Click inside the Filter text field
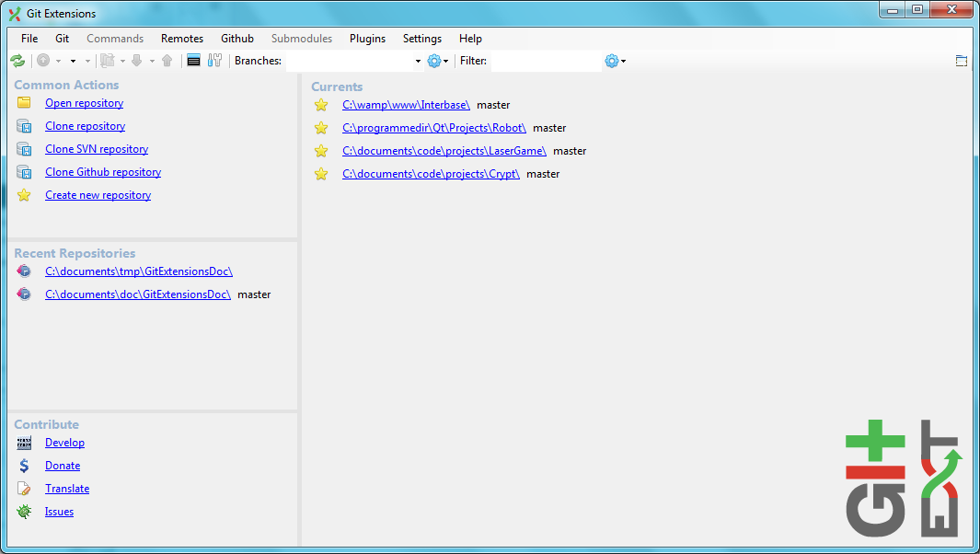This screenshot has width=980, height=554. (547, 62)
